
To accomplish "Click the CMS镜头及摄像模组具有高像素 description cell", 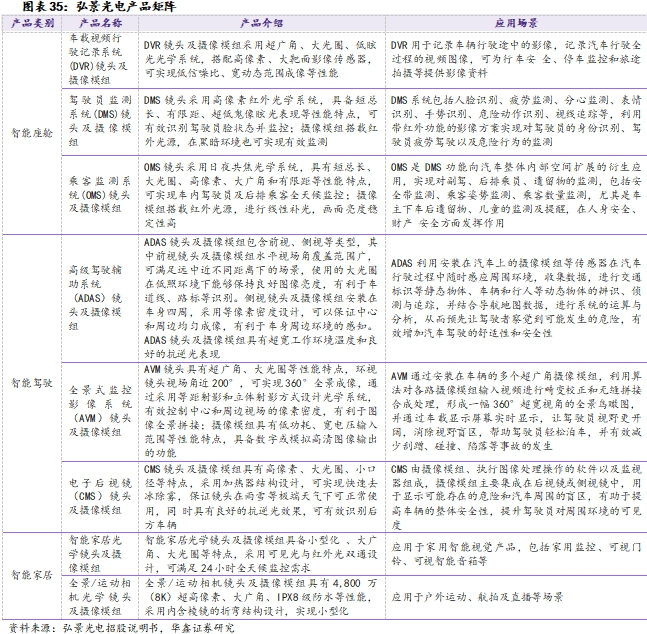I will tap(262, 497).
